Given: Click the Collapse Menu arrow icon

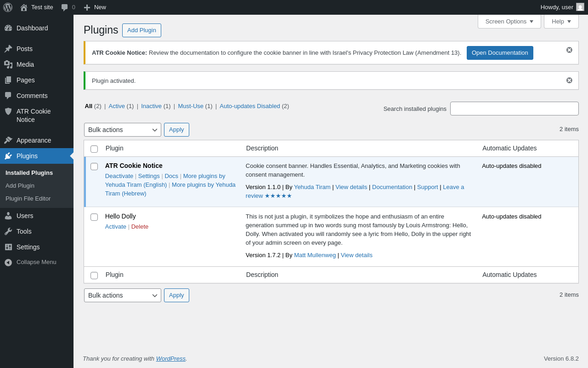Looking at the screenshot, I should point(8,262).
